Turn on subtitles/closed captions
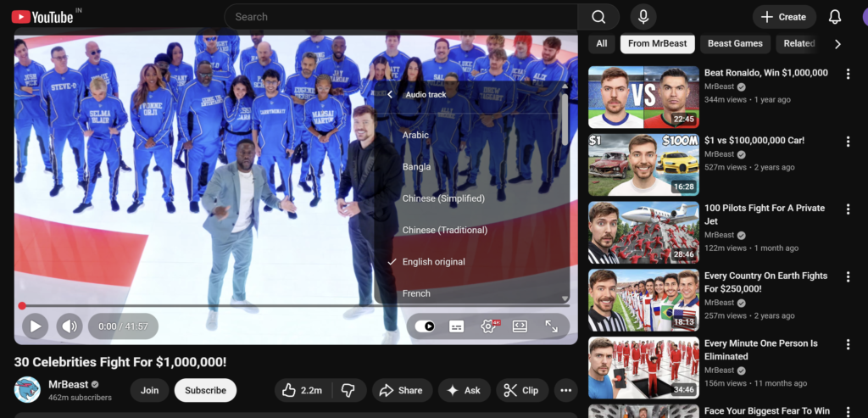The height and width of the screenshot is (418, 868). pyautogui.click(x=456, y=326)
